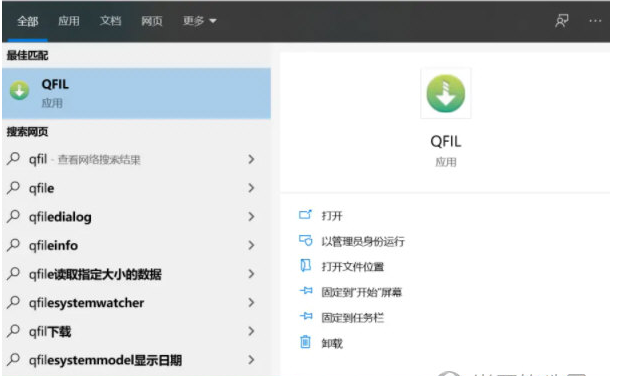637x376 pixels.
Task: Expand the chevron for the qfile suggestion
Action: [251, 188]
